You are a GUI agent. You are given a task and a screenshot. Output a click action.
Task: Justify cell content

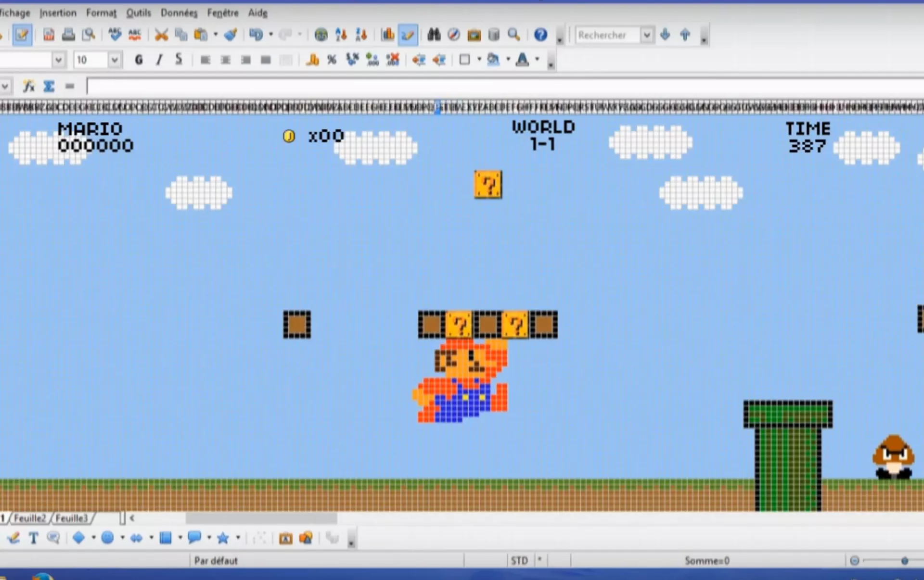[x=266, y=60]
